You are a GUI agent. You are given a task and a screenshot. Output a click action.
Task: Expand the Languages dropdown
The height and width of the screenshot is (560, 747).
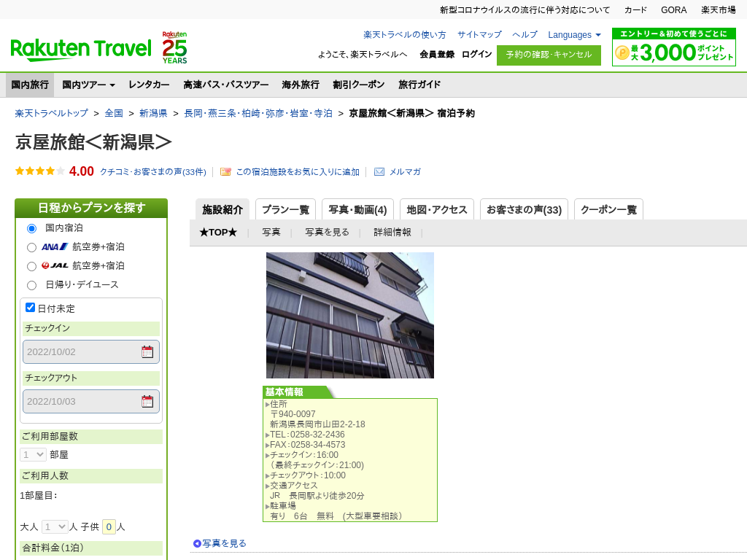click(574, 35)
